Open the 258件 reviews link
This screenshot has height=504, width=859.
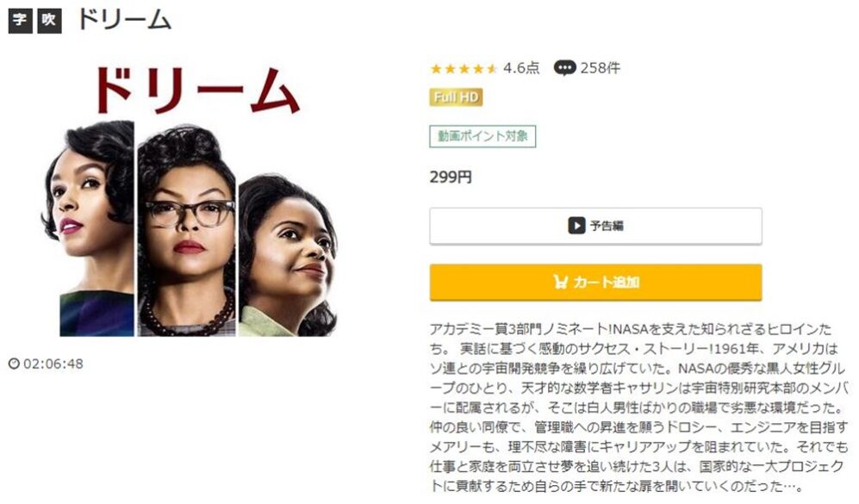601,68
